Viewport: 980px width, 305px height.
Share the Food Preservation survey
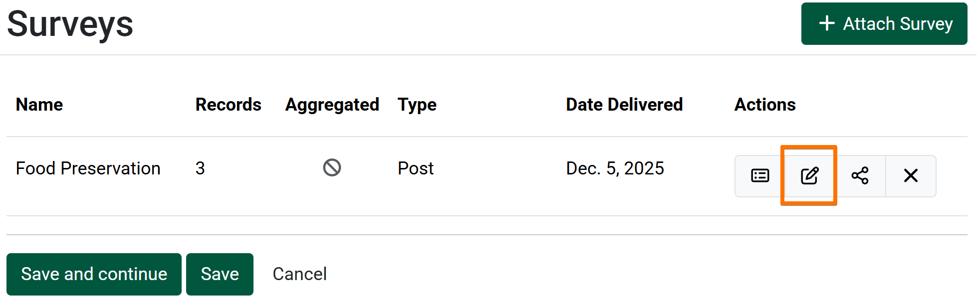860,176
